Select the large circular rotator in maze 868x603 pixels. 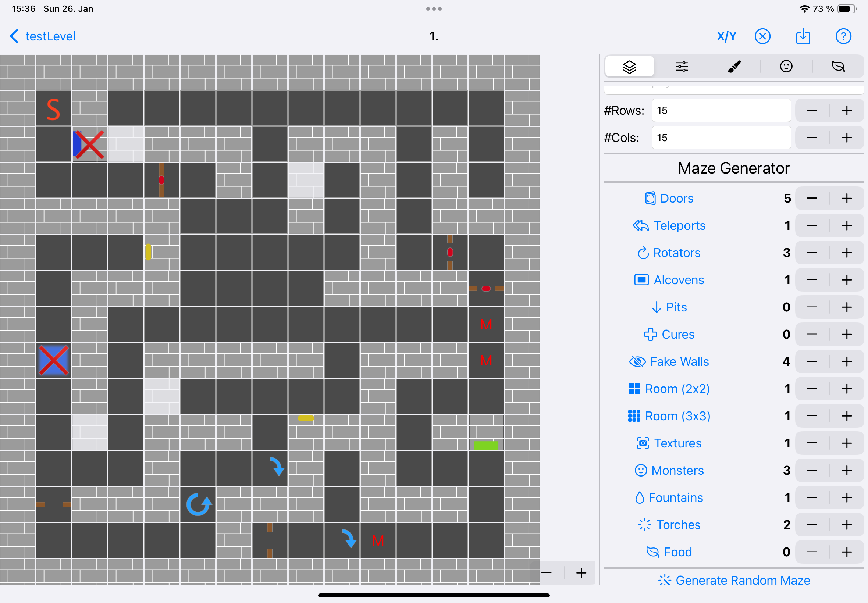(198, 504)
